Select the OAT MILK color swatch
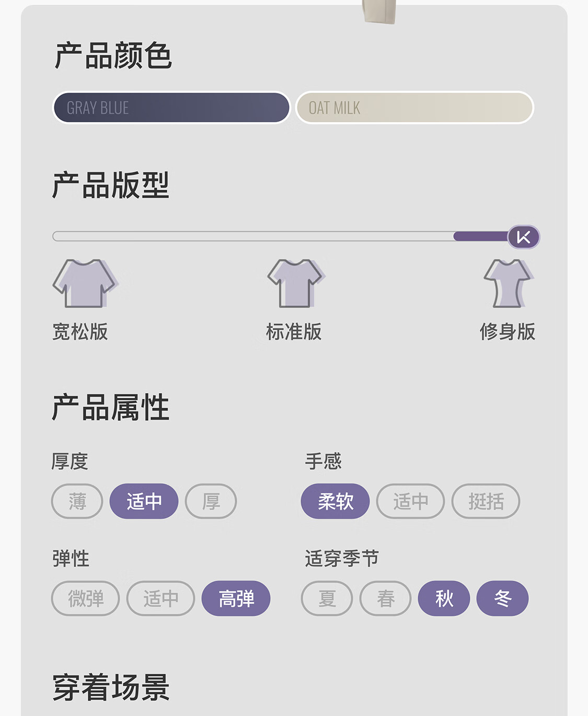This screenshot has width=588, height=716. (414, 108)
